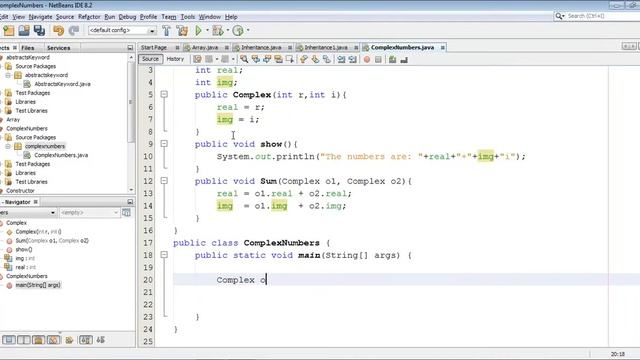Screen dimensions: 640x360
Task: Open the Tools menu
Action: click(x=188, y=17)
